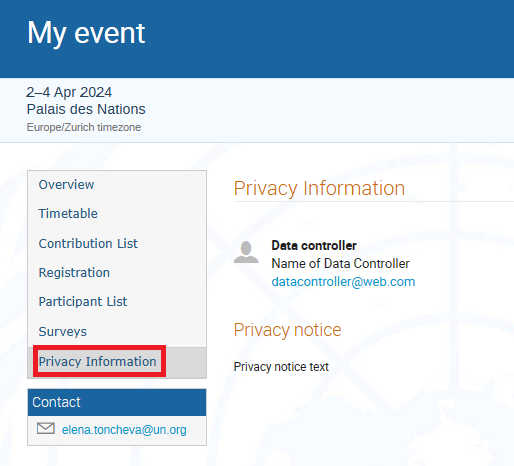
Task: Click the 2–4 Apr 2024 event date
Action: (69, 92)
